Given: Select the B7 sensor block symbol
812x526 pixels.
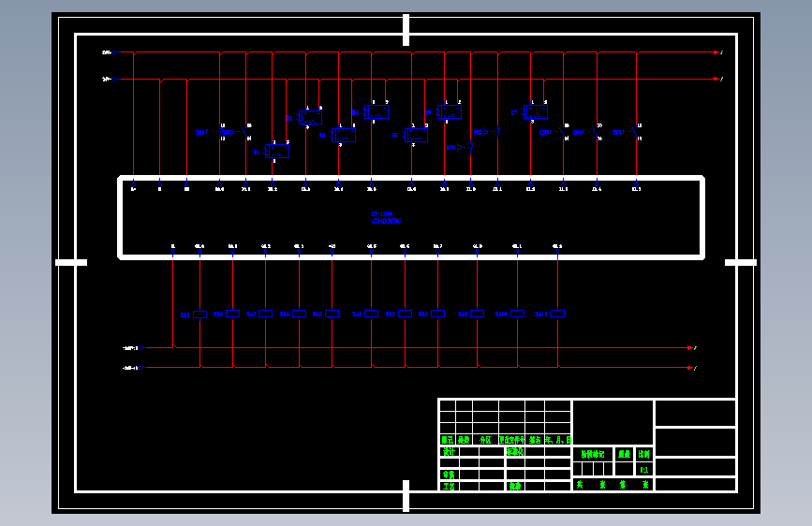Looking at the screenshot, I should [535, 111].
